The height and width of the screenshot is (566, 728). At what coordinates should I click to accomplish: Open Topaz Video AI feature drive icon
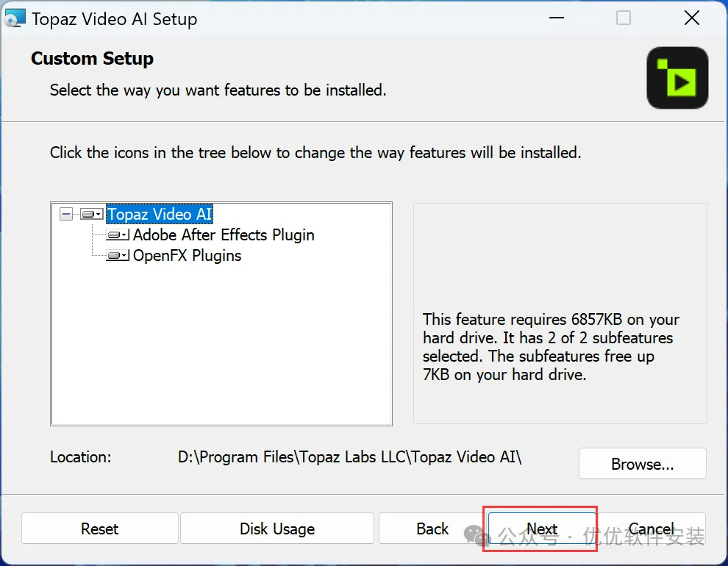[92, 214]
